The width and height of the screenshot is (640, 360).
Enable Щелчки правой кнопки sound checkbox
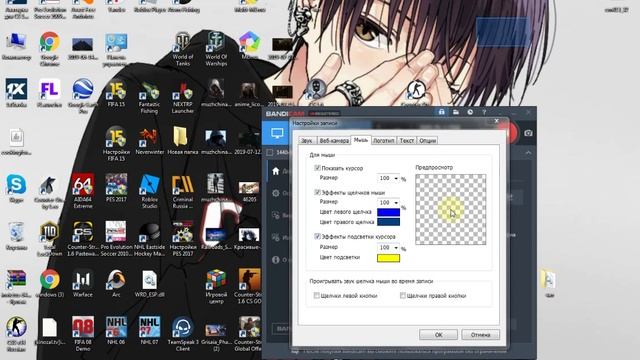click(x=402, y=296)
